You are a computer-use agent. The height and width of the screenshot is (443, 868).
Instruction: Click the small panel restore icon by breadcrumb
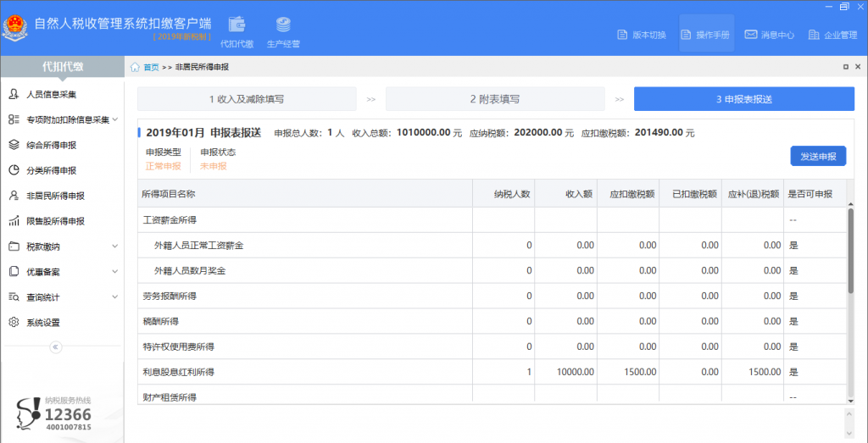[846, 67]
